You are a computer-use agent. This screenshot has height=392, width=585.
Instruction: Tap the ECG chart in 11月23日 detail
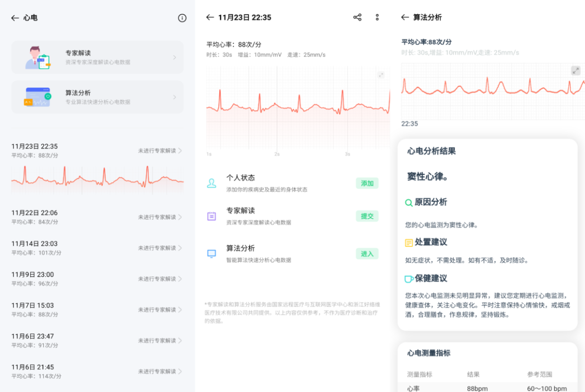(298, 107)
